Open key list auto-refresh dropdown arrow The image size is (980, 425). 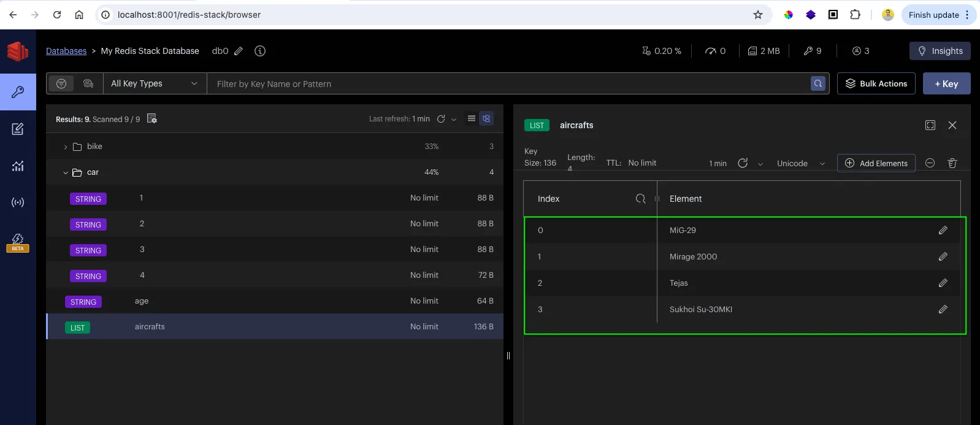pos(454,120)
